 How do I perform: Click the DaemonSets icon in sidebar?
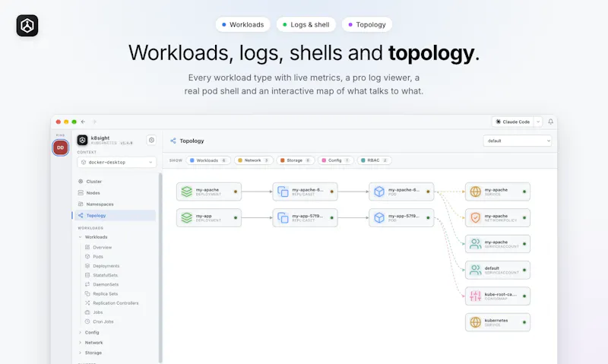point(87,284)
